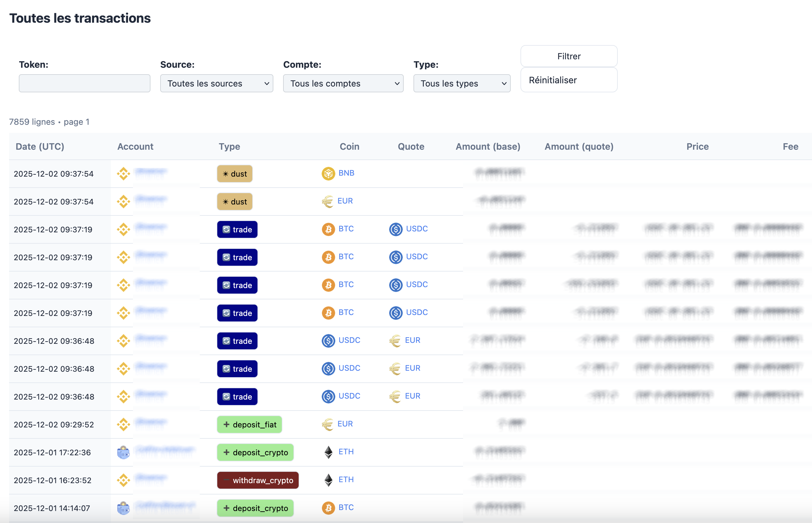Screen dimensions: 812x523
Task: Open the BNB token link
Action: pyautogui.click(x=346, y=173)
